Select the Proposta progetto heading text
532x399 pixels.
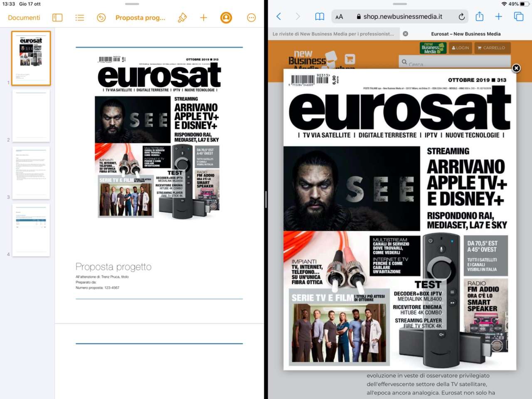click(113, 267)
